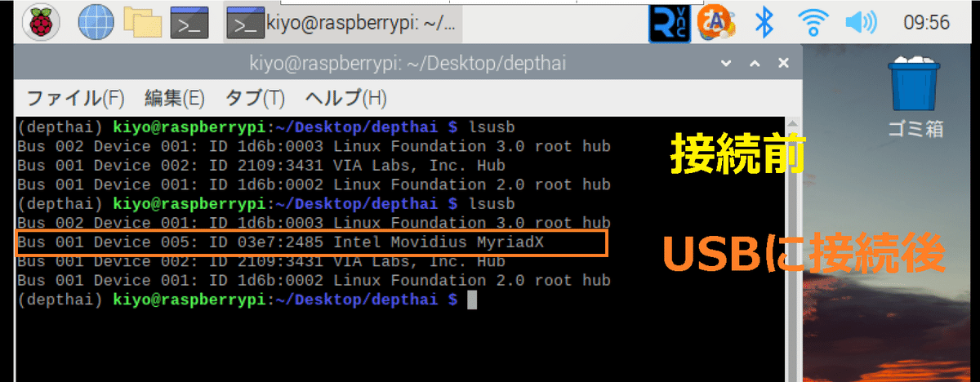Image resolution: width=980 pixels, height=382 pixels.
Task: Click the first lsusb command text
Action: [492, 128]
